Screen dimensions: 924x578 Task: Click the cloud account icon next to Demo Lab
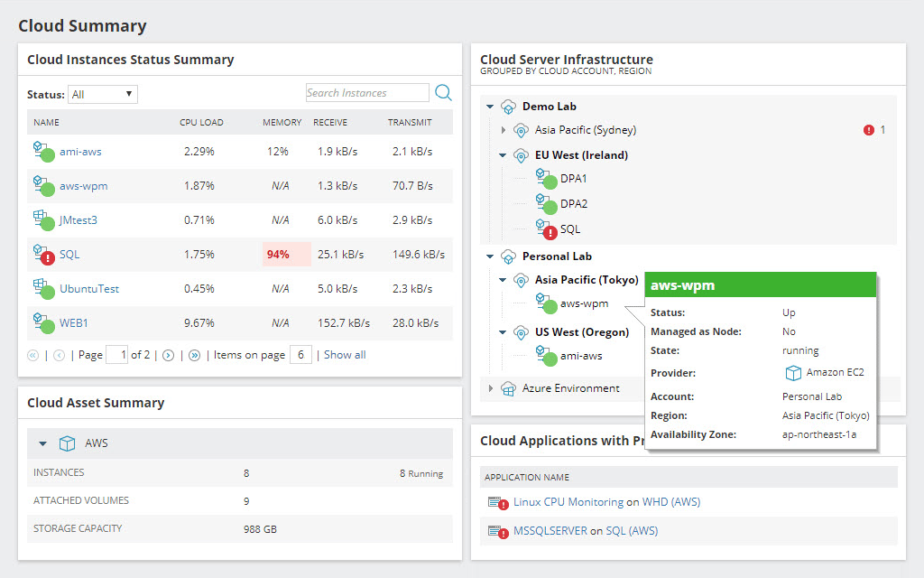(x=507, y=106)
